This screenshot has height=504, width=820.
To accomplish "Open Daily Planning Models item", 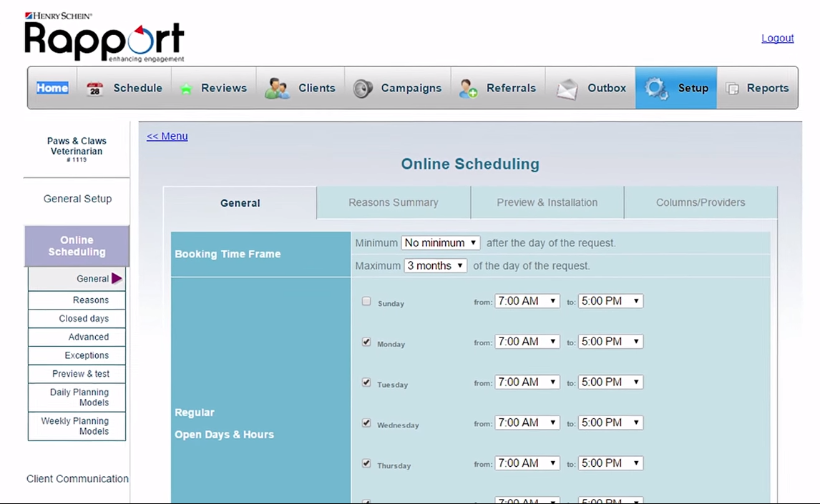I will [x=77, y=397].
